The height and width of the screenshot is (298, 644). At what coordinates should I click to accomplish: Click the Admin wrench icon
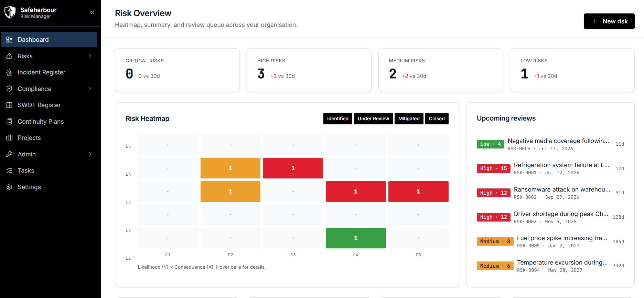pos(9,154)
